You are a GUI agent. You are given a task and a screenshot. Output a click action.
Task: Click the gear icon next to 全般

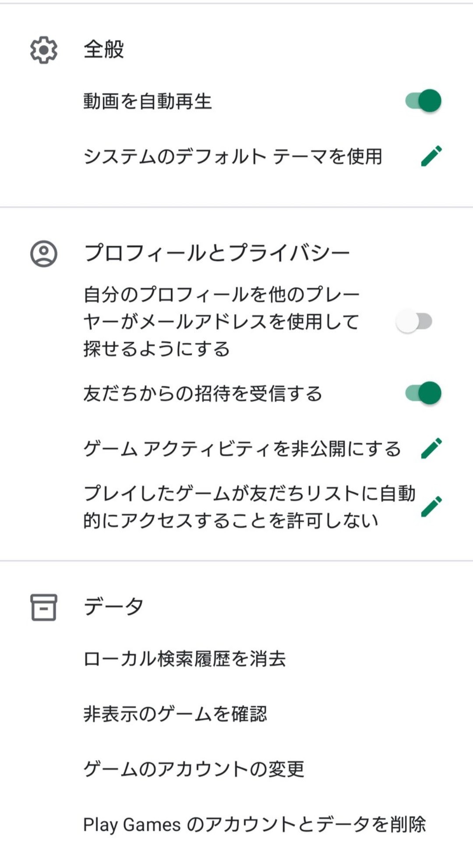pyautogui.click(x=44, y=50)
